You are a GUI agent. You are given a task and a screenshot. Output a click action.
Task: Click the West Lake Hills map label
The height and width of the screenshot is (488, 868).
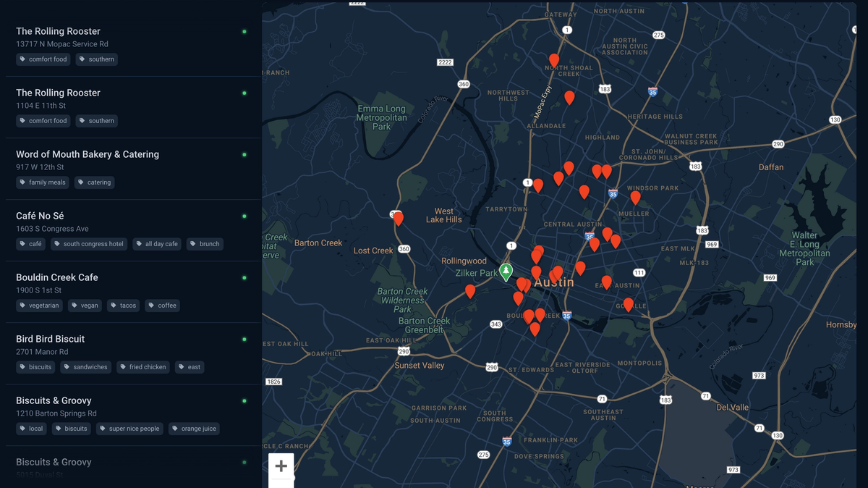click(x=444, y=215)
